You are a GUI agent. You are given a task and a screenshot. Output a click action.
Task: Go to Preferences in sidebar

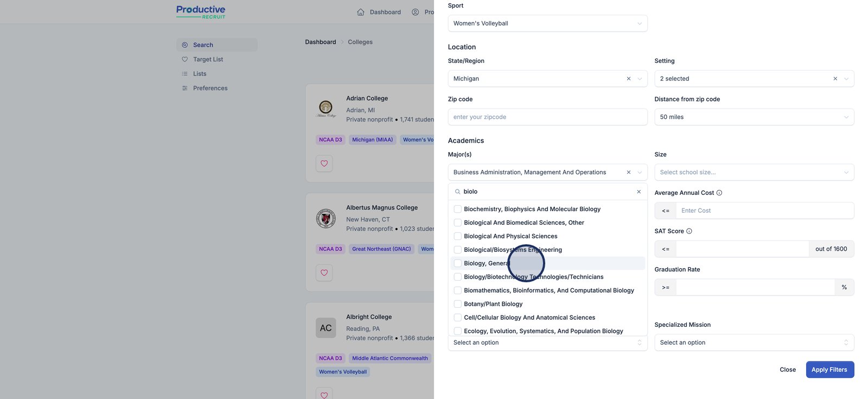click(210, 88)
